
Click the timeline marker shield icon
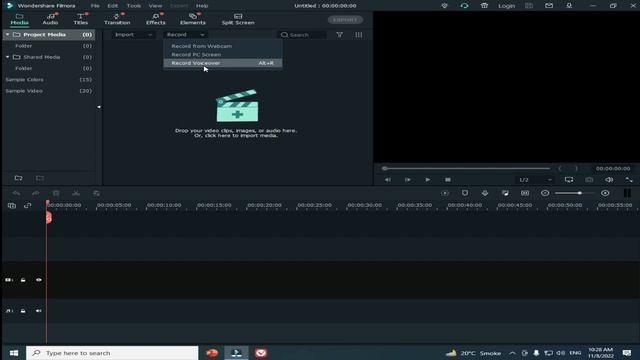coord(465,193)
